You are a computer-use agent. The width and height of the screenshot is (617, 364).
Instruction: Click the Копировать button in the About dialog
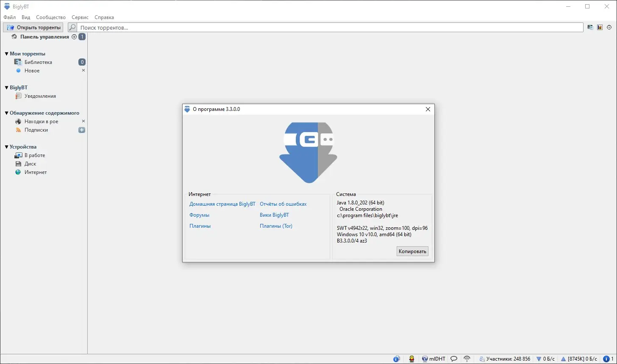click(412, 251)
